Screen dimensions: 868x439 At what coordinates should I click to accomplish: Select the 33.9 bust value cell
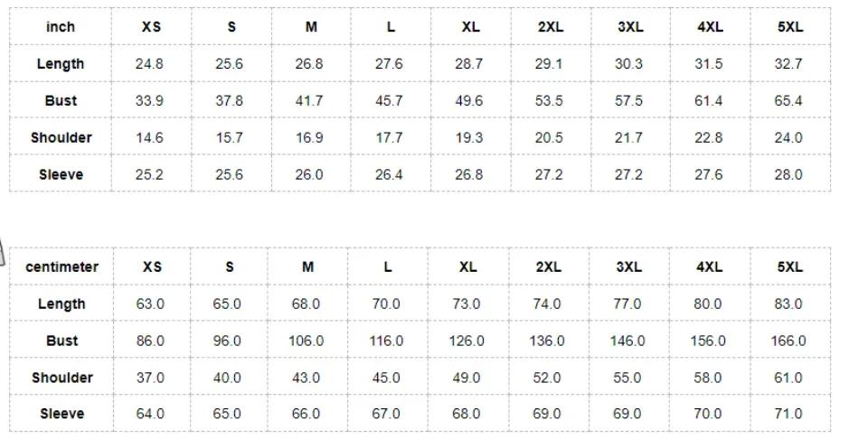[x=149, y=101]
